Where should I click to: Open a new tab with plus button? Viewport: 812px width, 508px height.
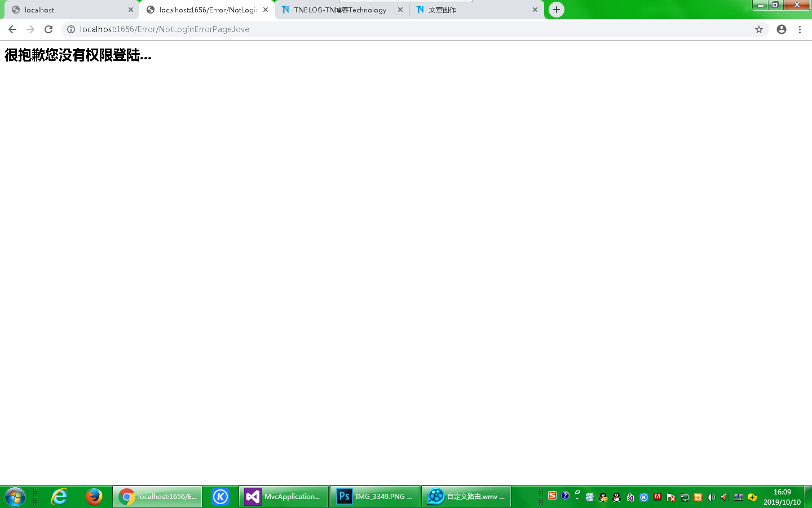pos(557,10)
